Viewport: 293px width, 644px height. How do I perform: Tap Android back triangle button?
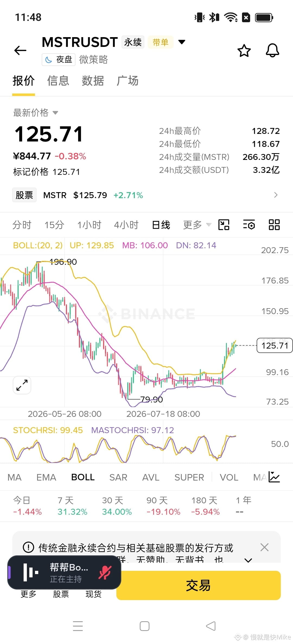(x=211, y=626)
